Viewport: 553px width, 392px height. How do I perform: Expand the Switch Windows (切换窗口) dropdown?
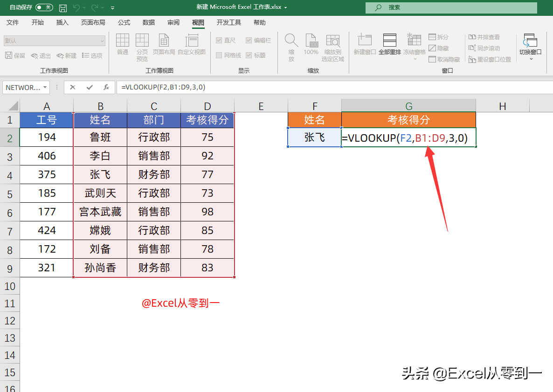(x=530, y=59)
